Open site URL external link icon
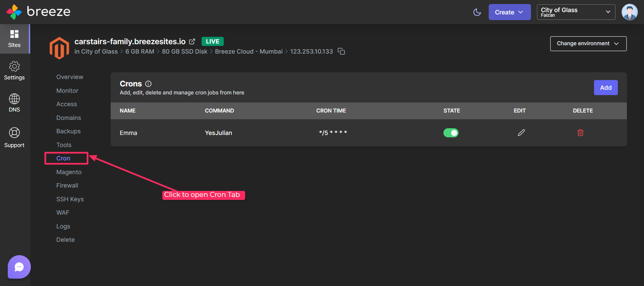Image resolution: width=644 pixels, height=286 pixels. click(x=192, y=42)
